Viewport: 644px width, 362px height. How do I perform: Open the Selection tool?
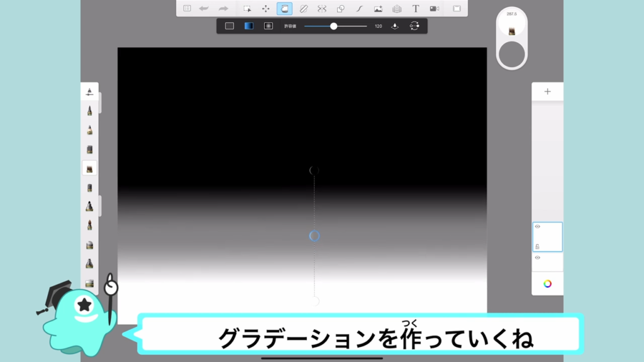point(247,9)
